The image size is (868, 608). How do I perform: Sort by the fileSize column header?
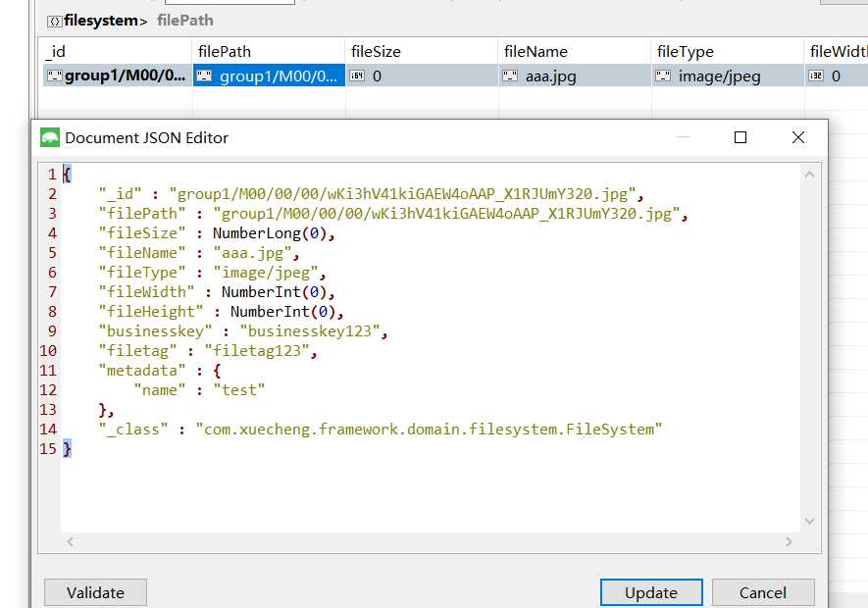pos(422,52)
